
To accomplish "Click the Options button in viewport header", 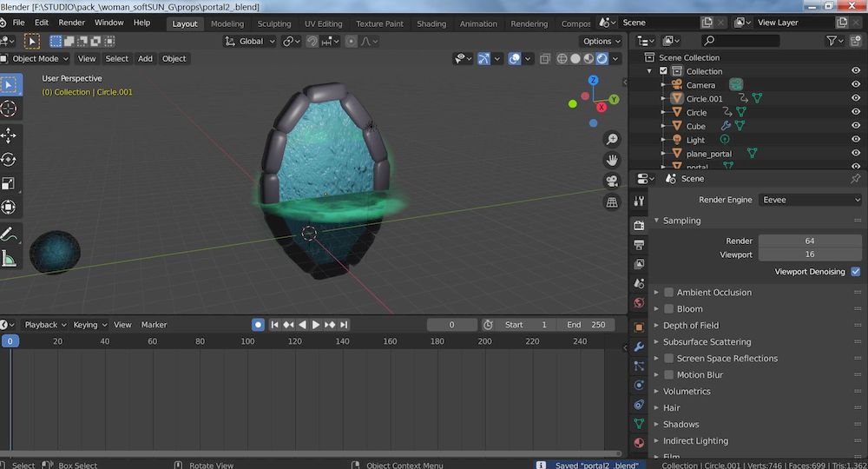I will point(602,41).
